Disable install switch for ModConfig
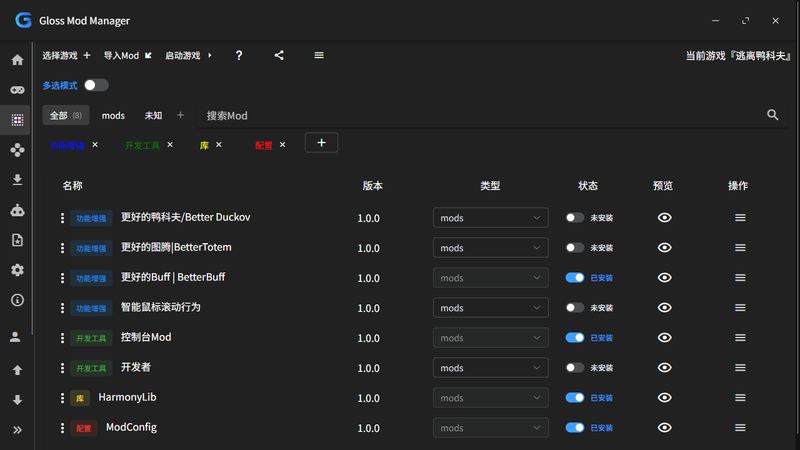This screenshot has height=450, width=800. pos(574,428)
